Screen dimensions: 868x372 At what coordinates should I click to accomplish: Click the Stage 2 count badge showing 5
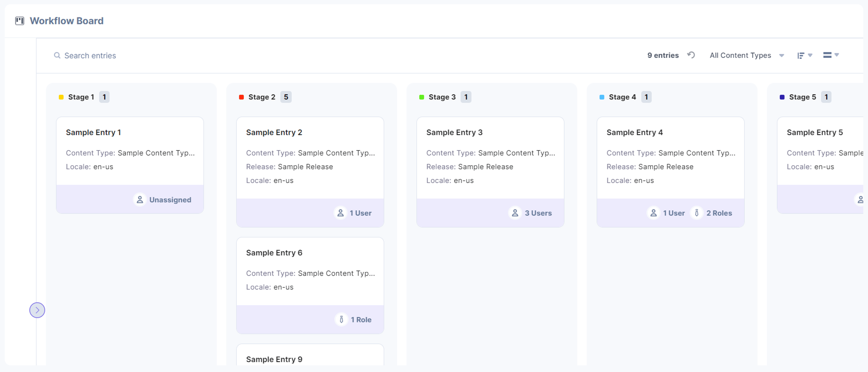(286, 97)
